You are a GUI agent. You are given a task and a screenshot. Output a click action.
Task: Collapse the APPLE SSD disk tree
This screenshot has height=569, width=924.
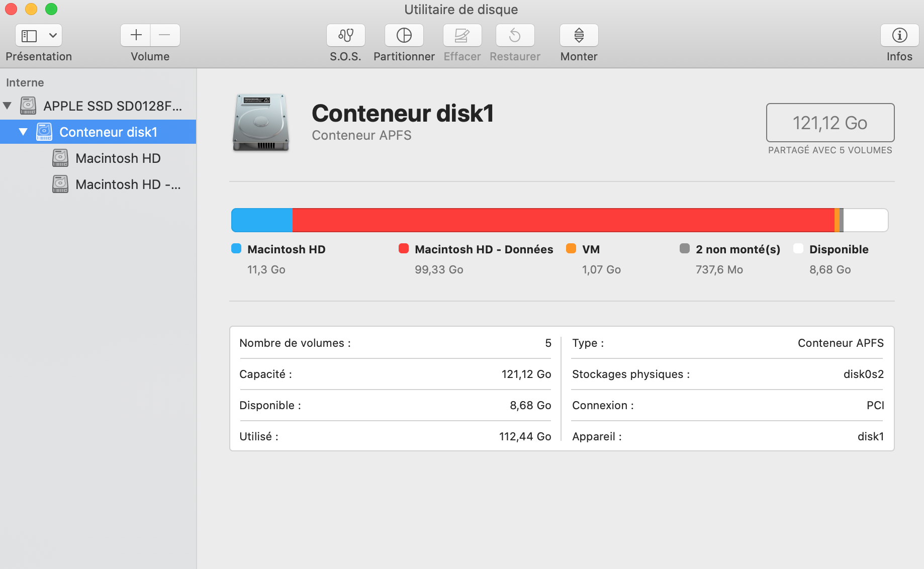point(8,106)
